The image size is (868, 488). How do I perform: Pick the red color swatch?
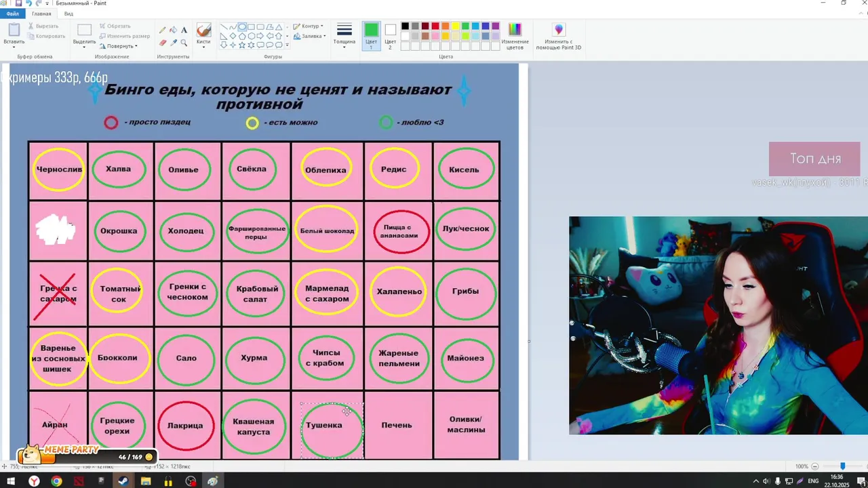point(435,26)
